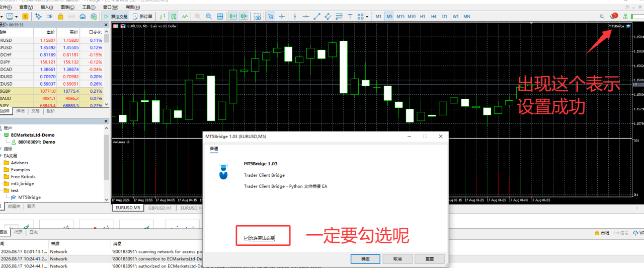Zoom in on the chart
This screenshot has width=644, height=268.
(x=198, y=17)
